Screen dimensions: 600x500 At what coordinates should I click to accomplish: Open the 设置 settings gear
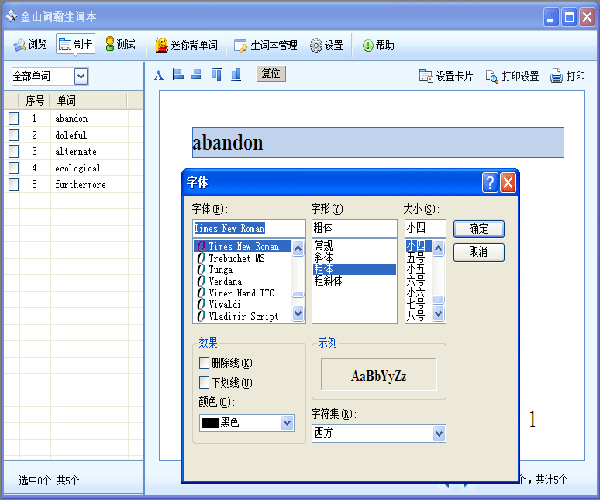(x=326, y=45)
